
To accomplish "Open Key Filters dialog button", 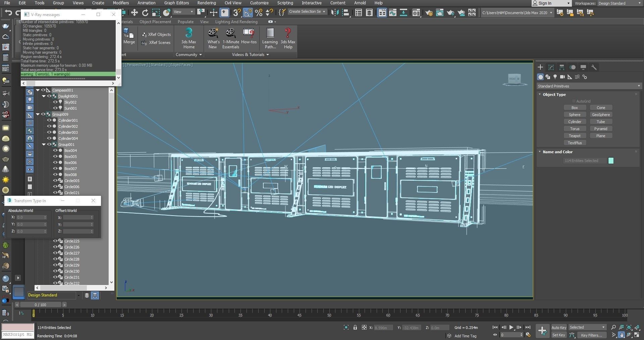I will click(591, 335).
